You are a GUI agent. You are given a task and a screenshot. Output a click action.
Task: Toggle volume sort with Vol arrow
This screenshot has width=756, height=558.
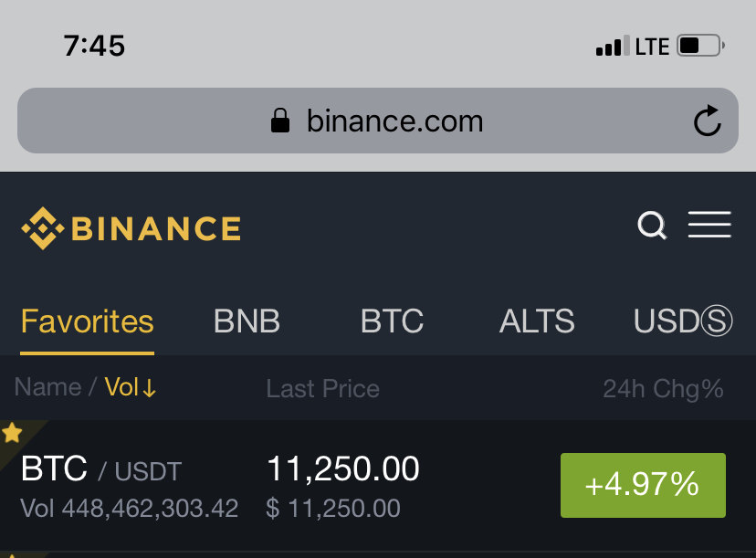point(131,387)
